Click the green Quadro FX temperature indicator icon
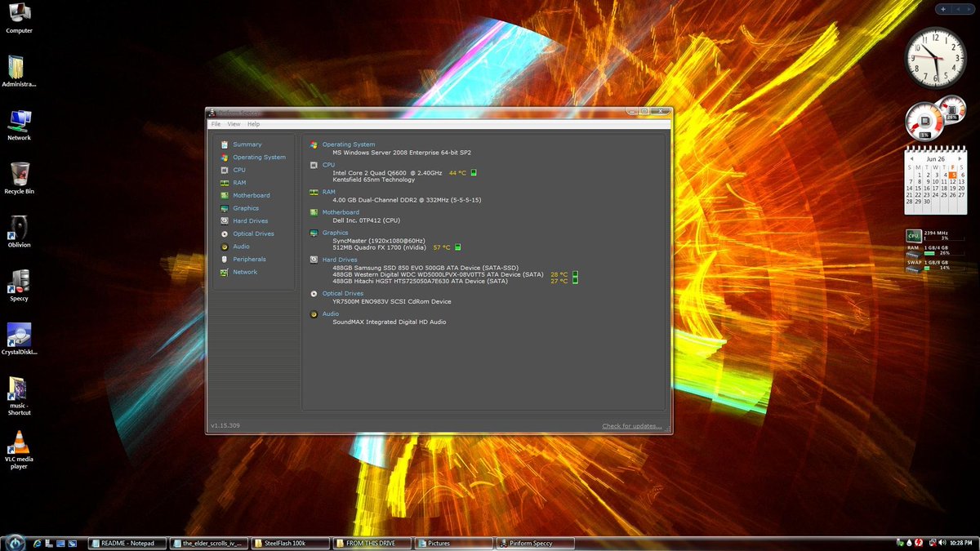The image size is (980, 551). pyautogui.click(x=458, y=247)
